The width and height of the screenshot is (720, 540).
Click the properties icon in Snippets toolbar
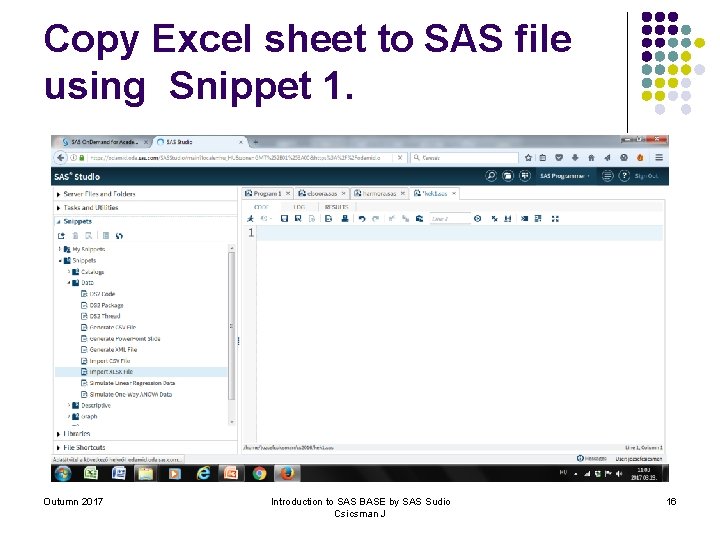tap(106, 236)
